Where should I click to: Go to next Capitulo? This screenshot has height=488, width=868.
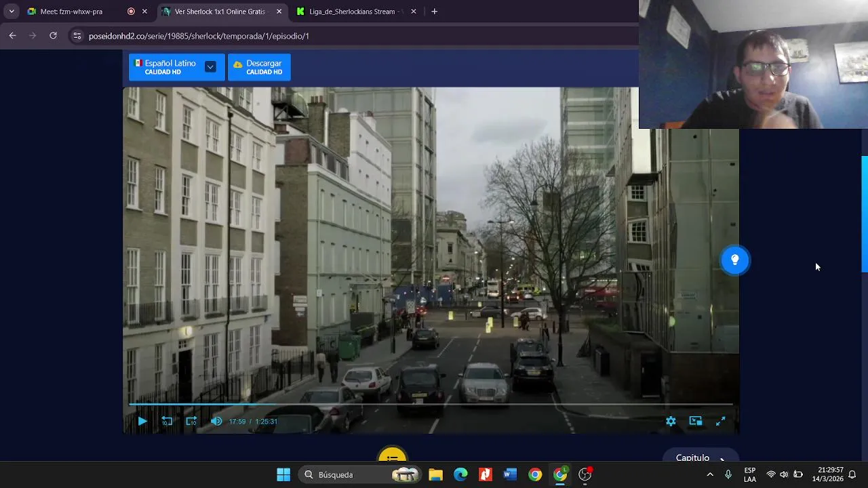pyautogui.click(x=701, y=457)
